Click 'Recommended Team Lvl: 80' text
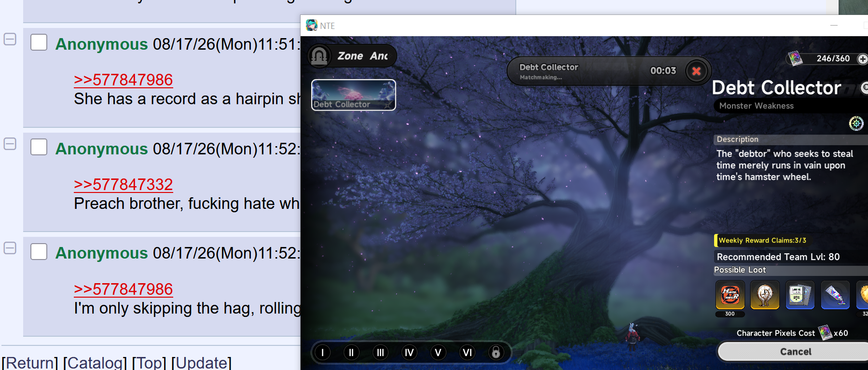Image resolution: width=868 pixels, height=370 pixels. coord(778,257)
